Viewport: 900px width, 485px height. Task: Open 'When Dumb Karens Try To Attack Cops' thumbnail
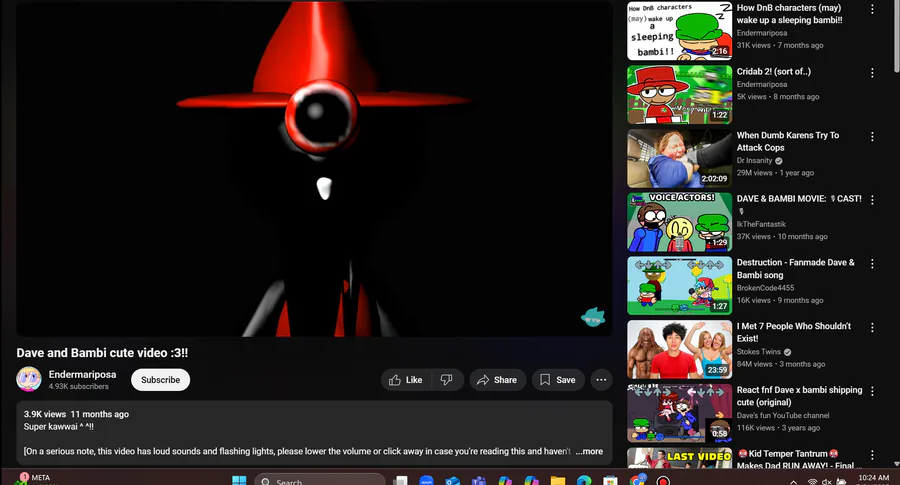pos(680,158)
